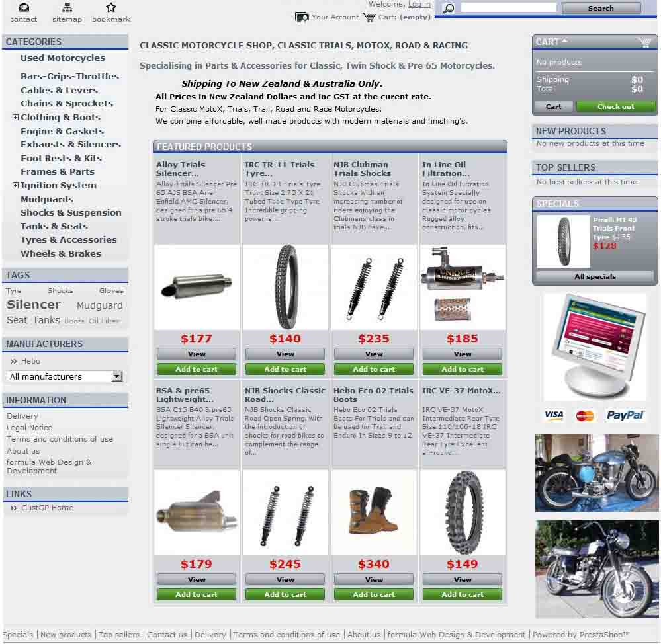
Task: Click the Hebo manufacturer link
Action: 31,361
